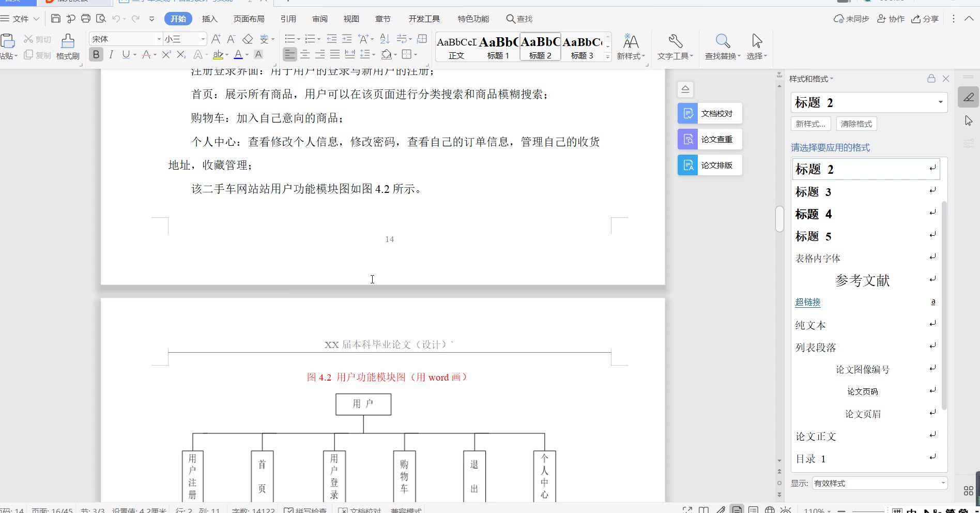Image resolution: width=980 pixels, height=513 pixels.
Task: Apply Italic formatting
Action: (111, 54)
